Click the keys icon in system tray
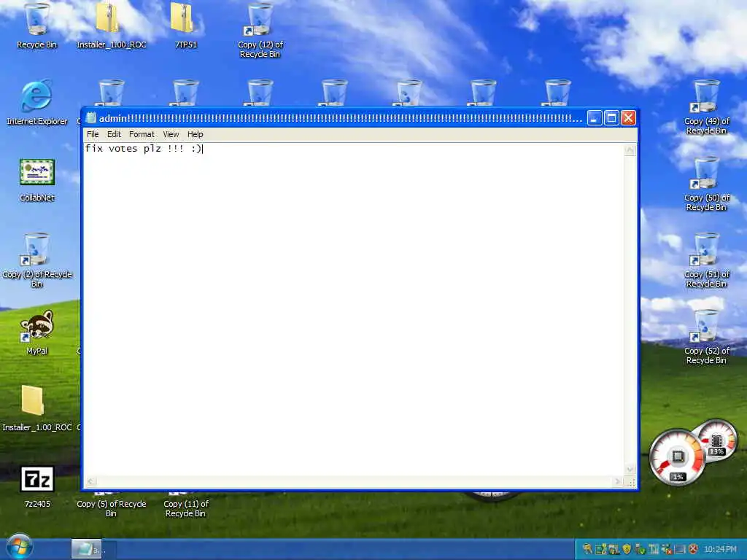Image resolution: width=747 pixels, height=560 pixels. coord(587,549)
